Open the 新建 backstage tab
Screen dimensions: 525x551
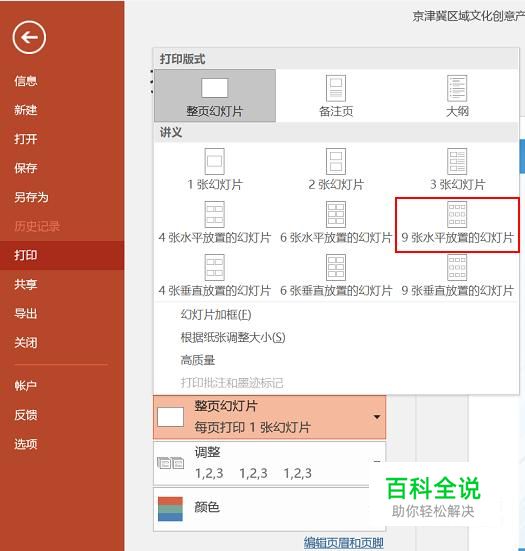[62, 110]
